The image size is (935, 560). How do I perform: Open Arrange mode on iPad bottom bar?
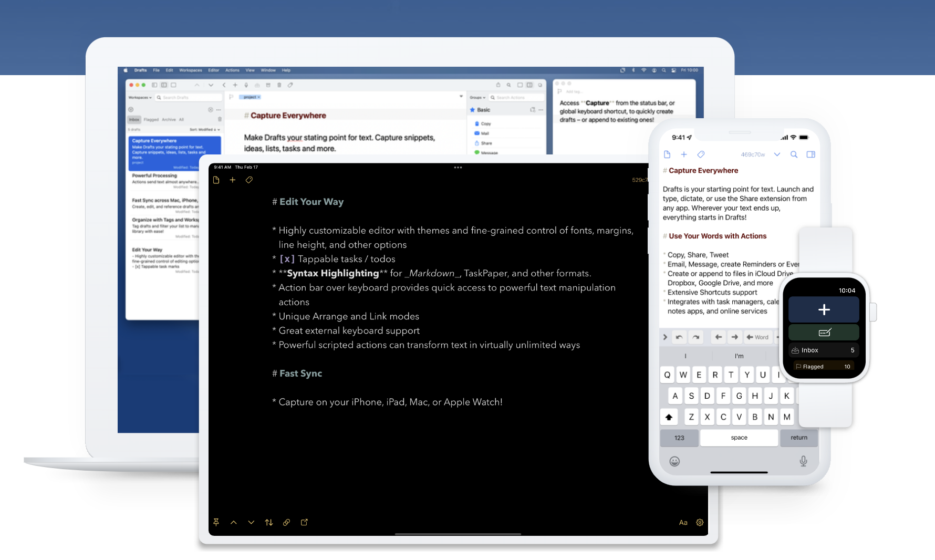(x=269, y=523)
